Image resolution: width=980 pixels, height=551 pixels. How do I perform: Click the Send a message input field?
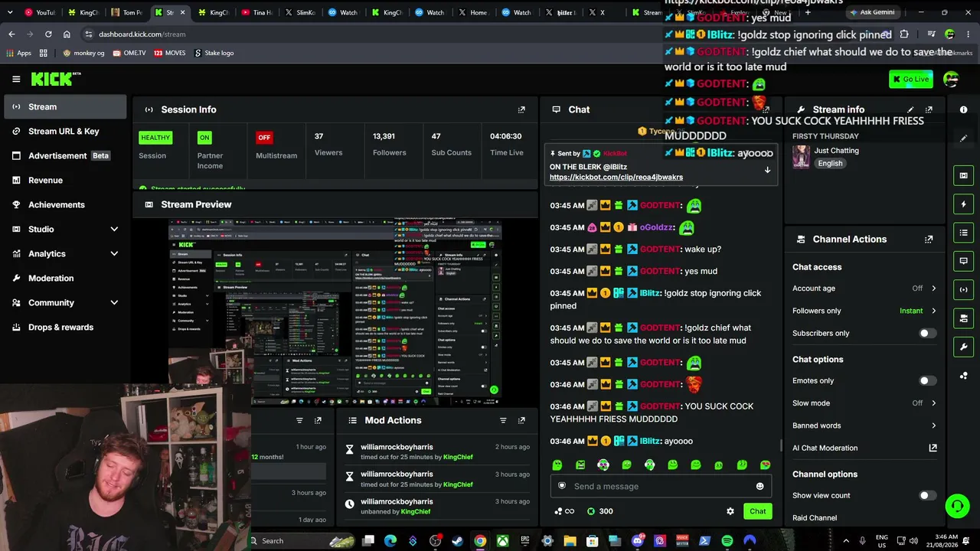coord(659,486)
